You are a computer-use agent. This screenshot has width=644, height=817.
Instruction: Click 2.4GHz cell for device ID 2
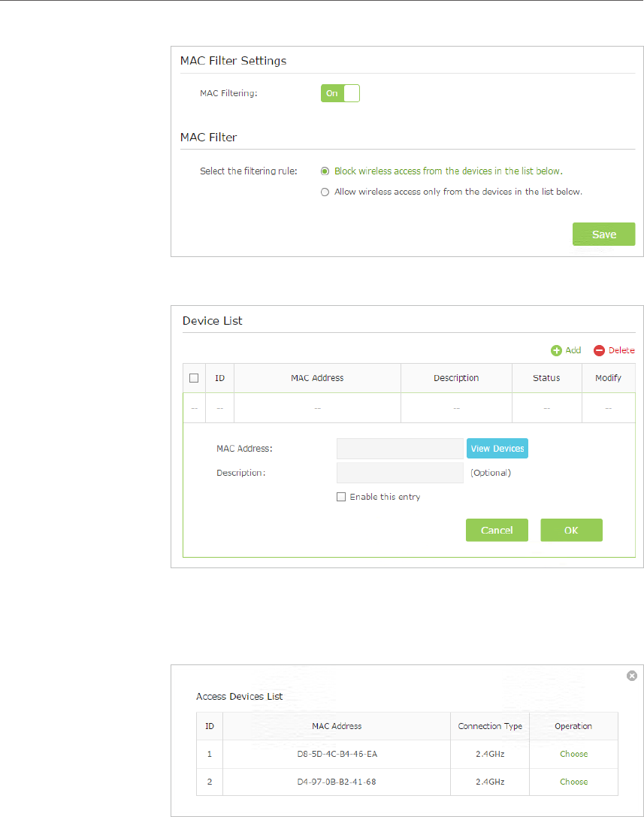490,782
